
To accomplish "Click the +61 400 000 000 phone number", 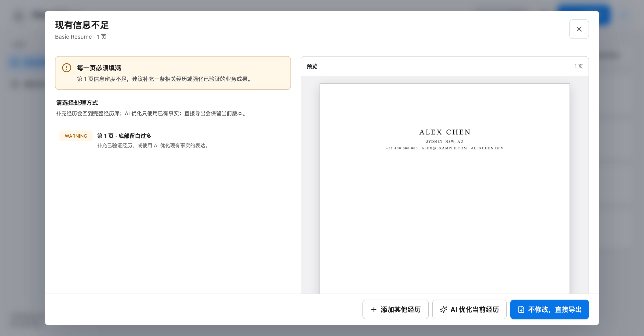I will click(x=402, y=148).
